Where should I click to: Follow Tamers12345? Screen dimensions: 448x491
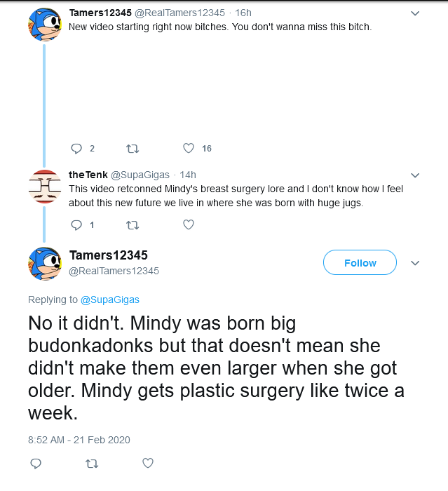(x=360, y=263)
